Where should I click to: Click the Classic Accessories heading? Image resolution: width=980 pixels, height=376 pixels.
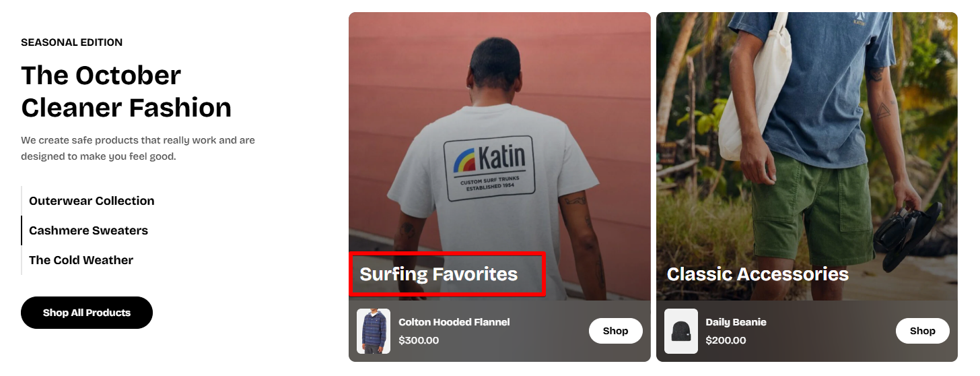coord(757,274)
